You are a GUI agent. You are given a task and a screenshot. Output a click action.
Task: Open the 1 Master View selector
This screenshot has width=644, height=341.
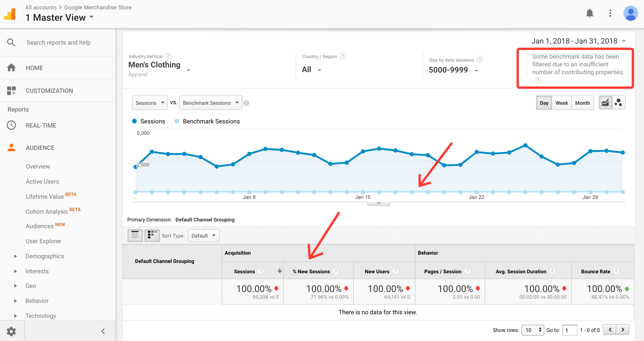coord(60,17)
